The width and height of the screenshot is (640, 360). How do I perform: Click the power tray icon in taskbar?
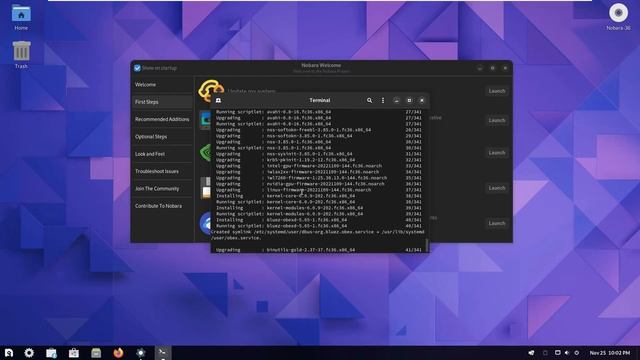(577, 353)
